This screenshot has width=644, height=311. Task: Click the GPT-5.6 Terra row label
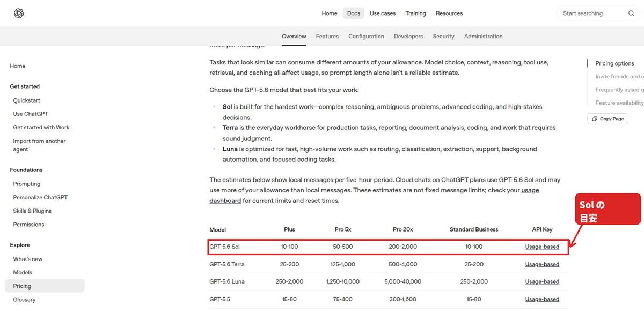227,264
